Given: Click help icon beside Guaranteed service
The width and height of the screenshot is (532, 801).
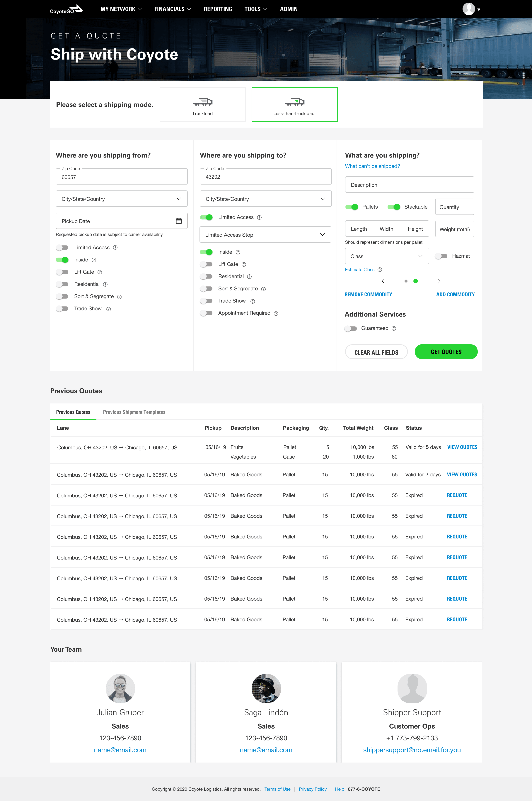Looking at the screenshot, I should click(394, 328).
